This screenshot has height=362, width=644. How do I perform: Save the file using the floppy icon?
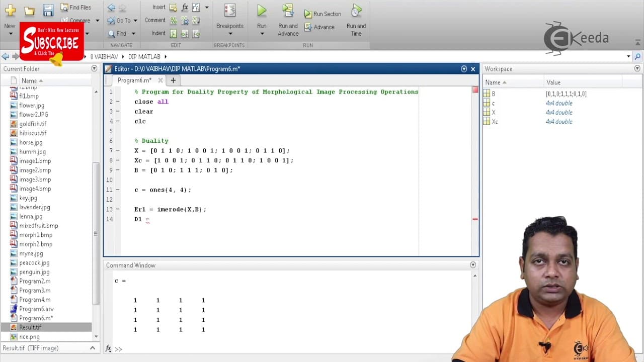[x=48, y=10]
